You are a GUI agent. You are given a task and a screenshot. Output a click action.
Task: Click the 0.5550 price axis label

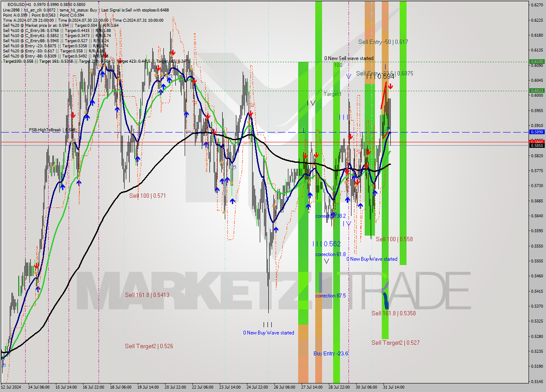[x=537, y=246]
